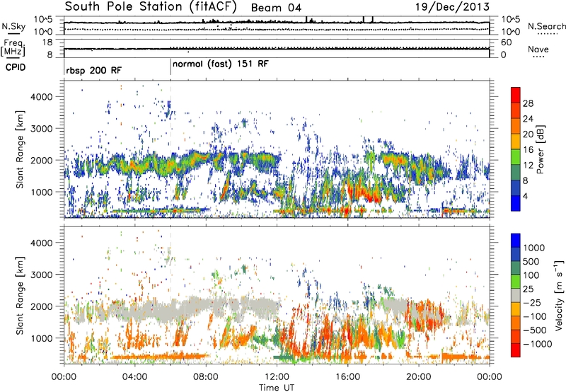
Task: Click the '08:00' time tick label
Action: 206,377
